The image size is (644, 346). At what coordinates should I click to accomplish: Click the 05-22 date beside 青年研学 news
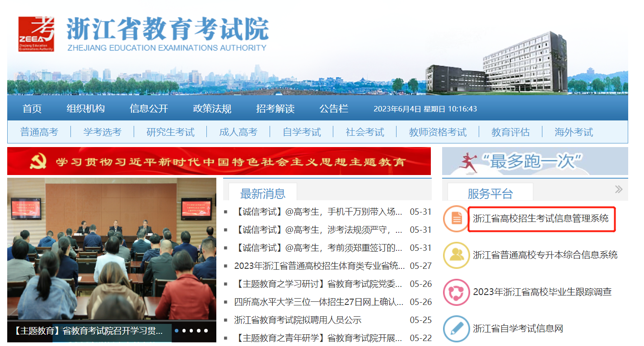[x=420, y=338]
